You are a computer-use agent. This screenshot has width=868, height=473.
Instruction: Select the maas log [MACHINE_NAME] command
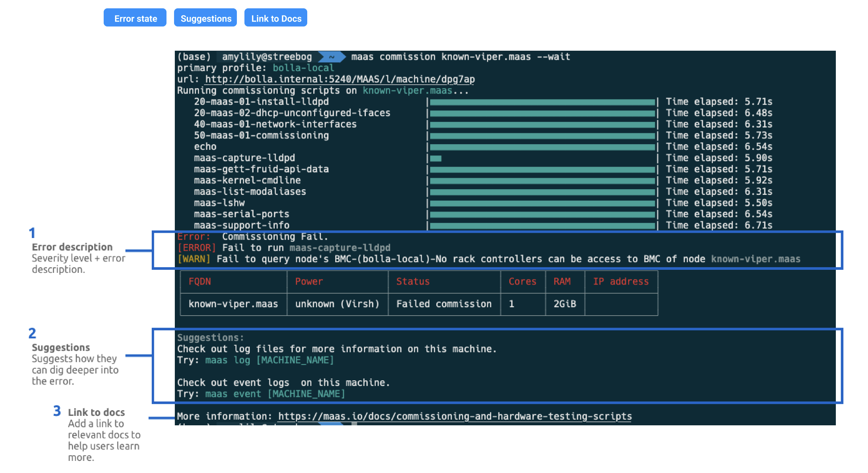269,360
